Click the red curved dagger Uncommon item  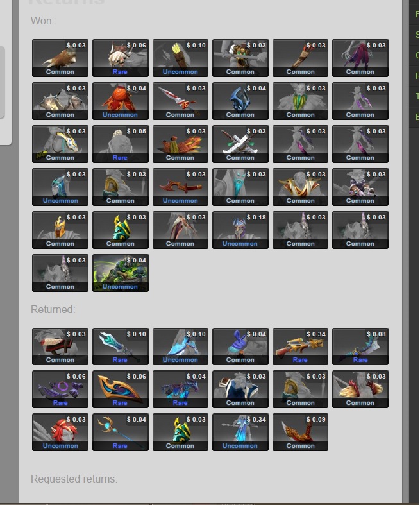coord(180,187)
